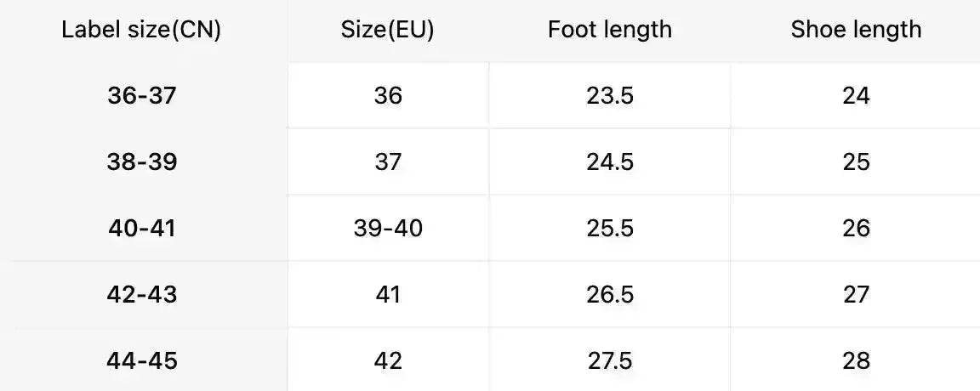Click the shoe length 28 cell
Image resolution: width=980 pixels, height=391 pixels.
(856, 360)
